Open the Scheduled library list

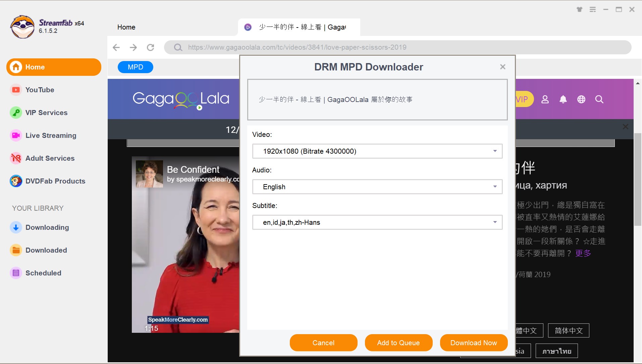[x=43, y=273]
